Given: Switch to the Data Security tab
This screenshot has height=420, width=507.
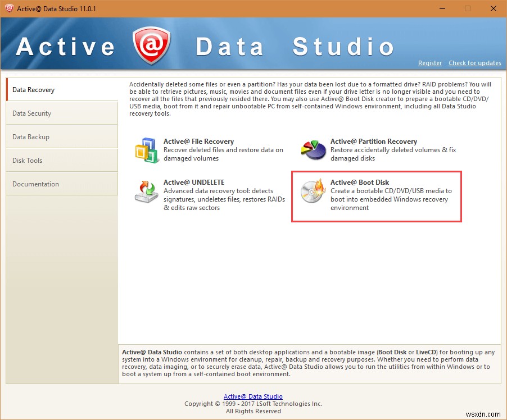Looking at the screenshot, I should click(x=31, y=113).
